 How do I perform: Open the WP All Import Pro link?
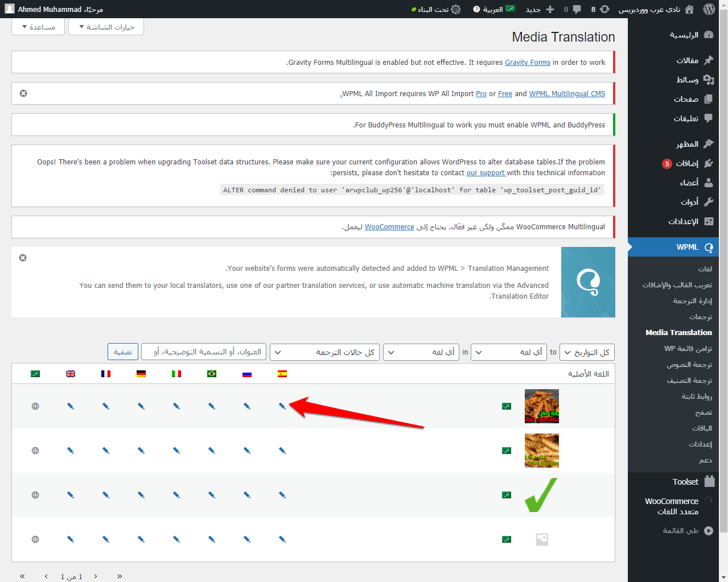pos(481,94)
